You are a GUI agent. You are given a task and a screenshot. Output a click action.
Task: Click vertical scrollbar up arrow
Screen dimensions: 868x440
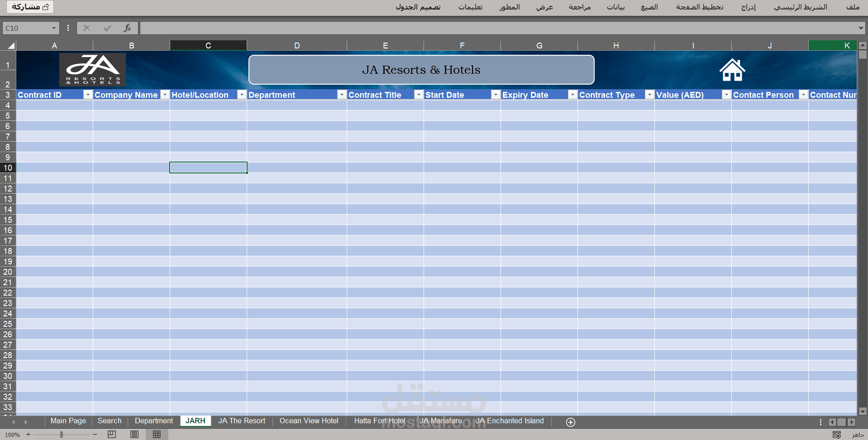[863, 45]
